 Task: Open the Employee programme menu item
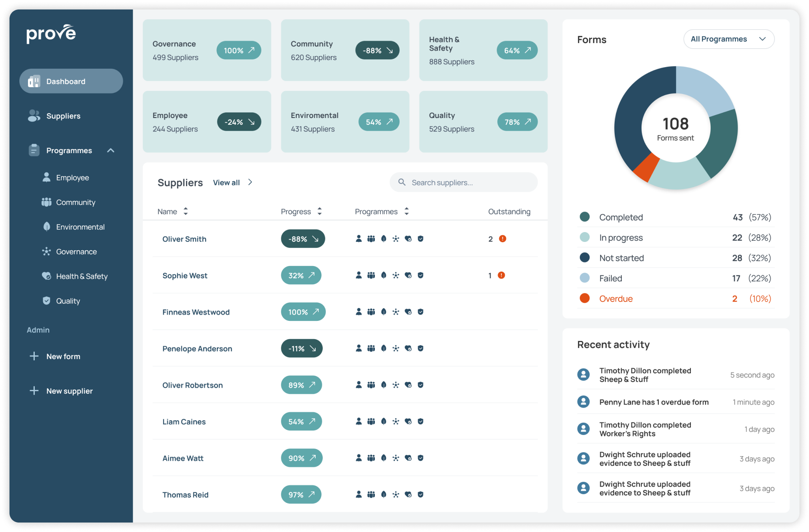click(72, 178)
